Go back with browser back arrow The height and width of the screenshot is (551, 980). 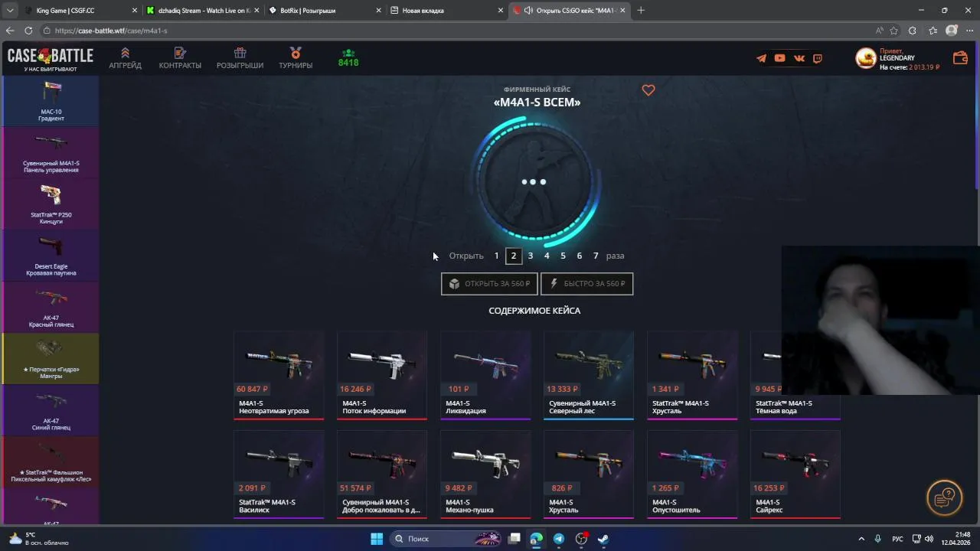(9, 31)
